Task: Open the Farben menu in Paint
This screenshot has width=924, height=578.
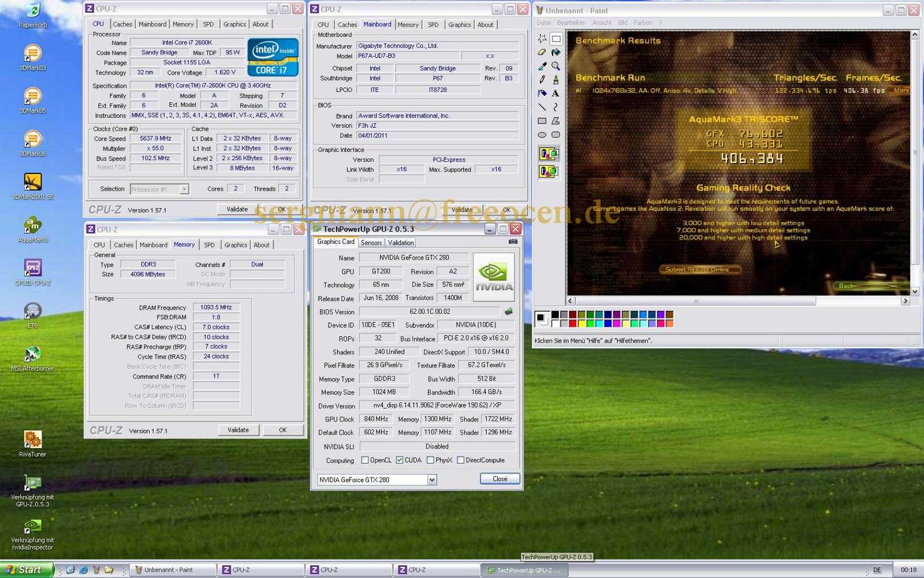Action: (x=643, y=23)
